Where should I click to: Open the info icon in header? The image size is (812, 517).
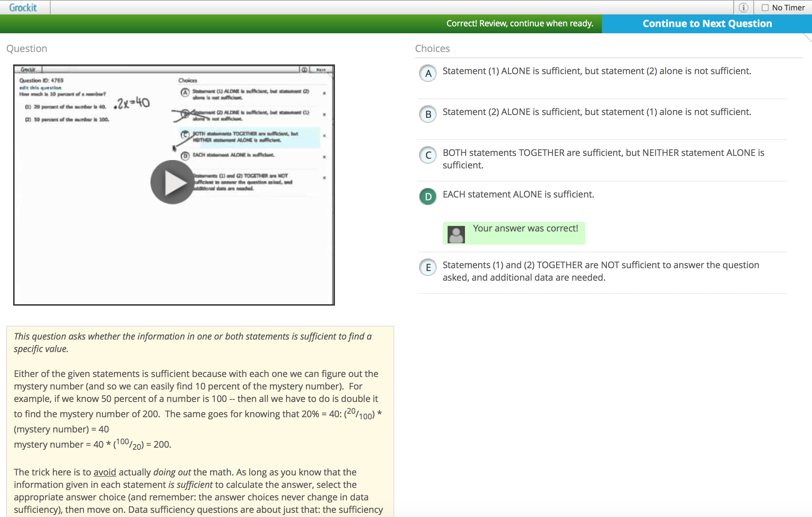click(x=743, y=8)
